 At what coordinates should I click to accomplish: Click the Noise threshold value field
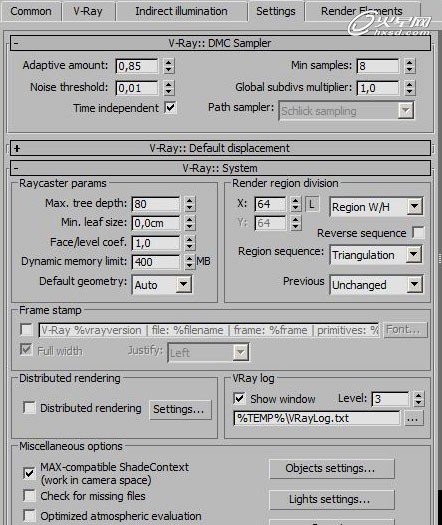coord(137,88)
